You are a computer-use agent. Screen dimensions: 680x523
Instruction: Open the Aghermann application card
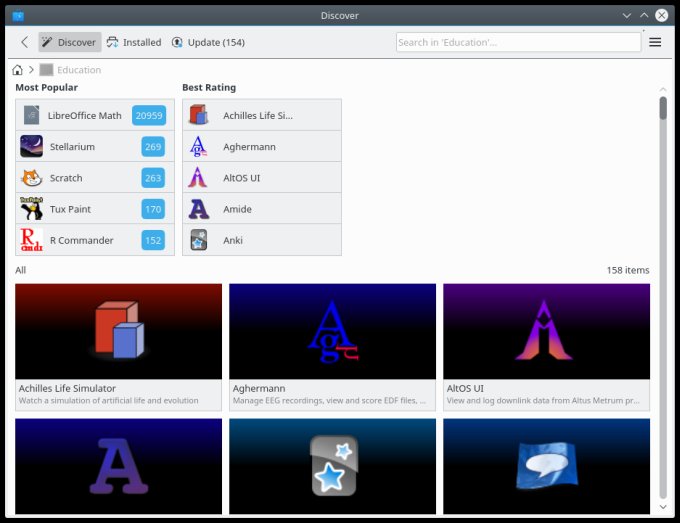[x=332, y=345]
